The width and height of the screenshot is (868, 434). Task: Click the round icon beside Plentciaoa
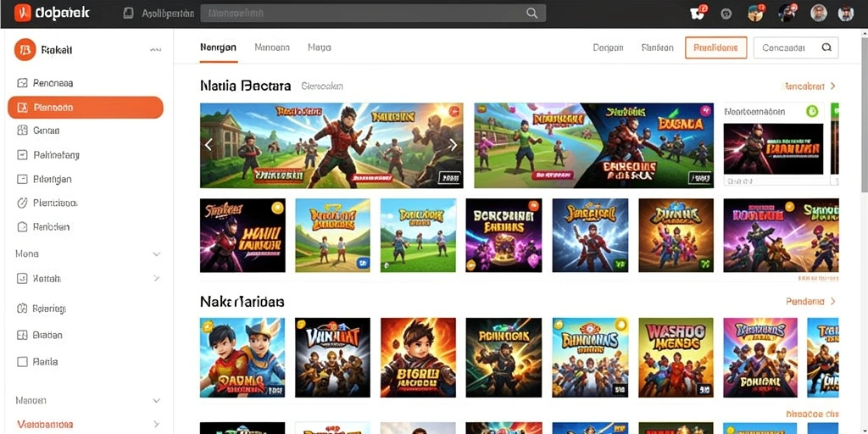pos(22,203)
